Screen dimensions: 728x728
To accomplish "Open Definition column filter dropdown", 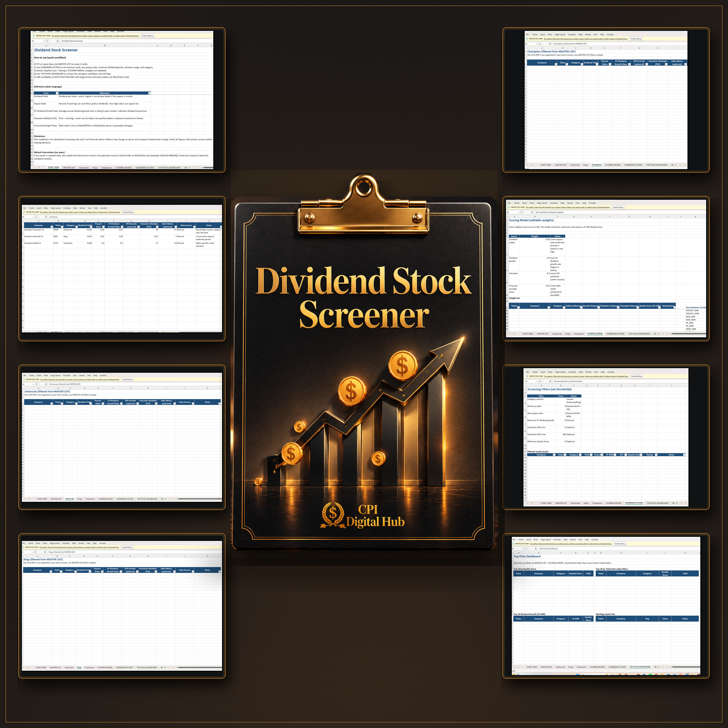I will (149, 93).
